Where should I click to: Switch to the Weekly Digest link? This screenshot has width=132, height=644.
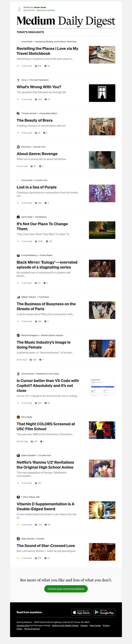point(65,625)
